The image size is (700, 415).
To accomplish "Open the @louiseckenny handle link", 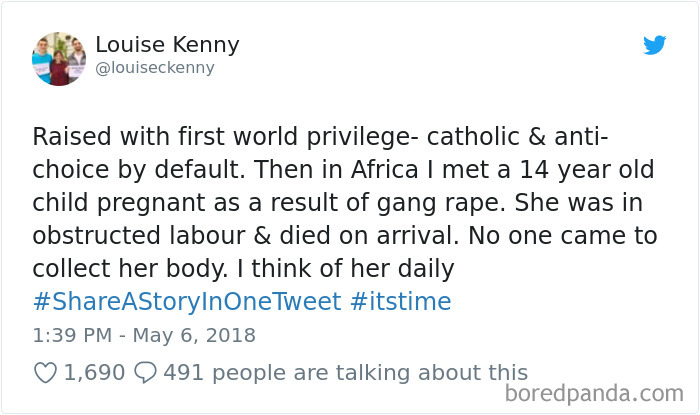I will coord(155,69).
